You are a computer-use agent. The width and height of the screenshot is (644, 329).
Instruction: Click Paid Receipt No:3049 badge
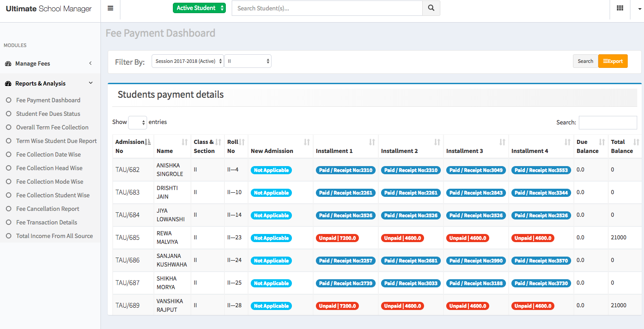[x=476, y=170]
